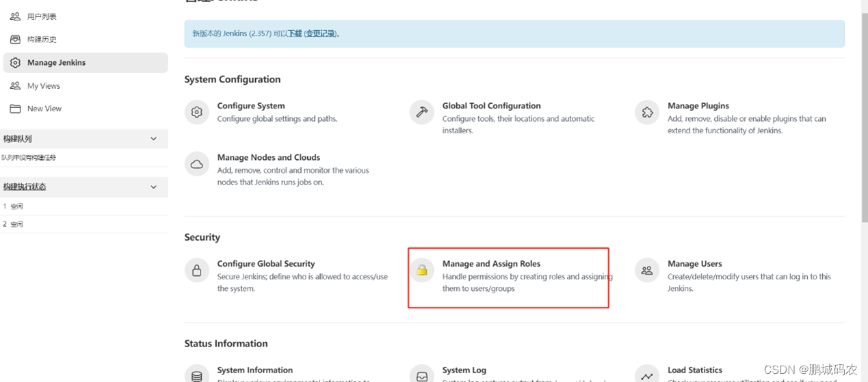This screenshot has height=382, width=868.
Task: Click the Configure Global Security lock icon
Action: (x=197, y=271)
